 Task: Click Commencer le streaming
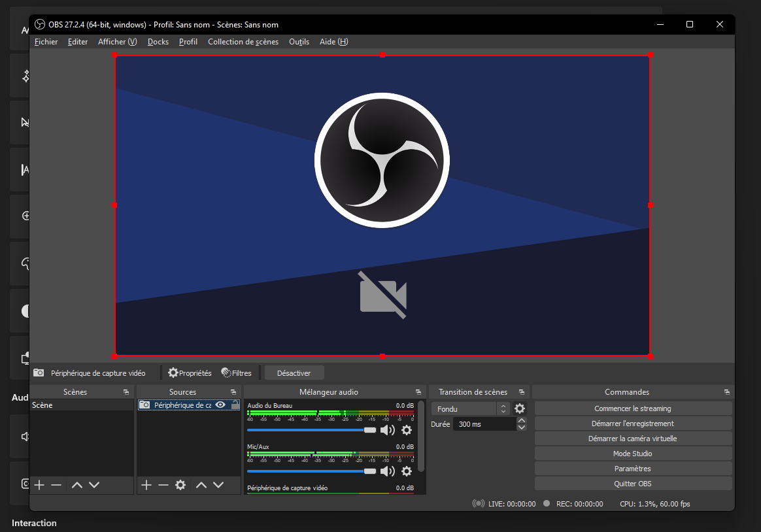pyautogui.click(x=632, y=408)
